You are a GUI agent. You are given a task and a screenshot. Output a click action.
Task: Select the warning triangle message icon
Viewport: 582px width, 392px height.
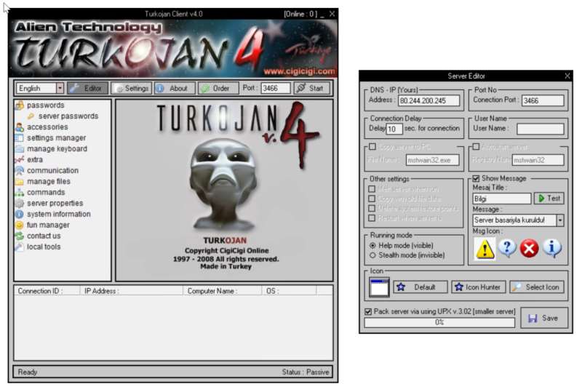click(x=485, y=248)
